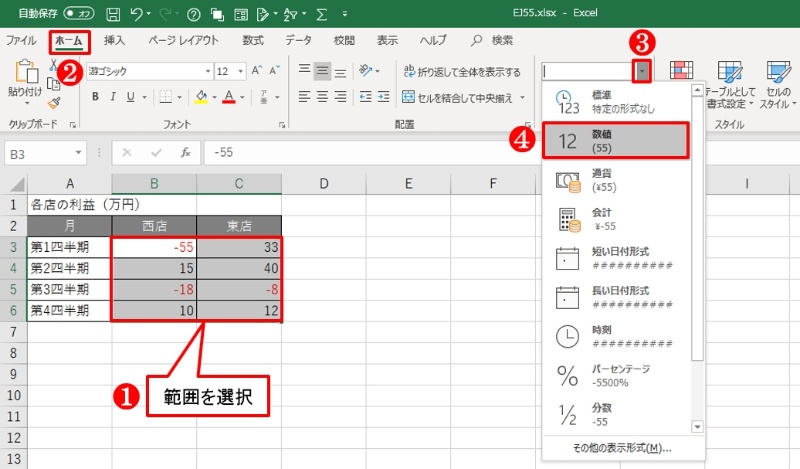This screenshot has width=800, height=469.
Task: Open the number format dropdown arrow
Action: point(643,71)
